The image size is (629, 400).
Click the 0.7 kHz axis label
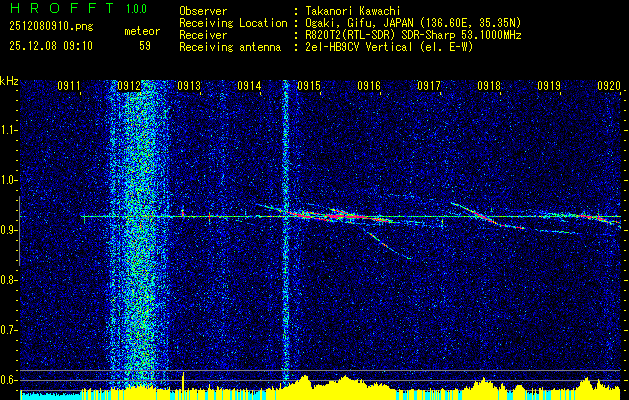coord(8,330)
